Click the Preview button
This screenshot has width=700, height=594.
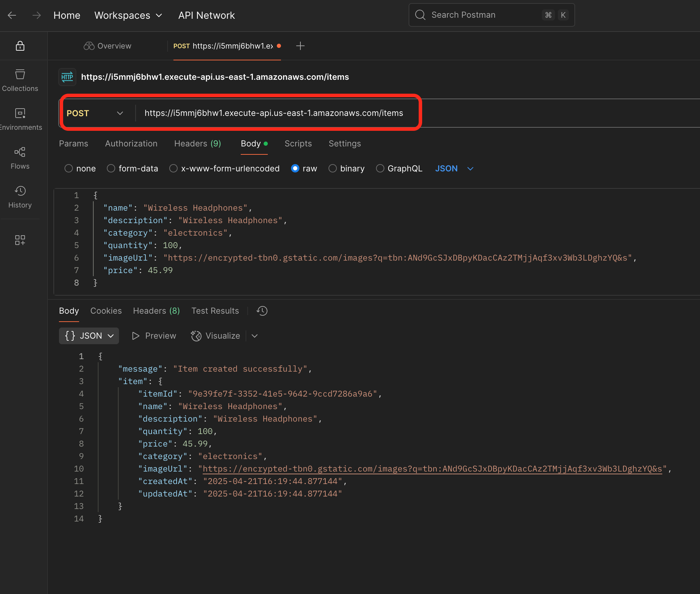(x=154, y=336)
